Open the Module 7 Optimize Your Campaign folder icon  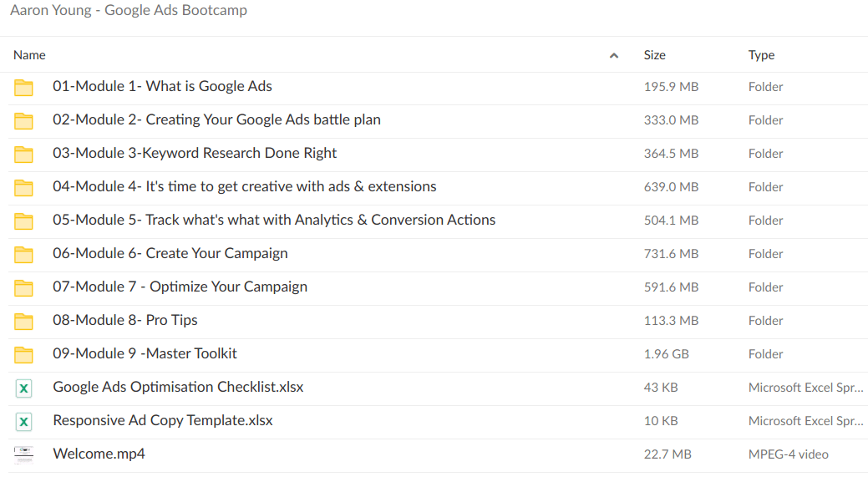[23, 287]
